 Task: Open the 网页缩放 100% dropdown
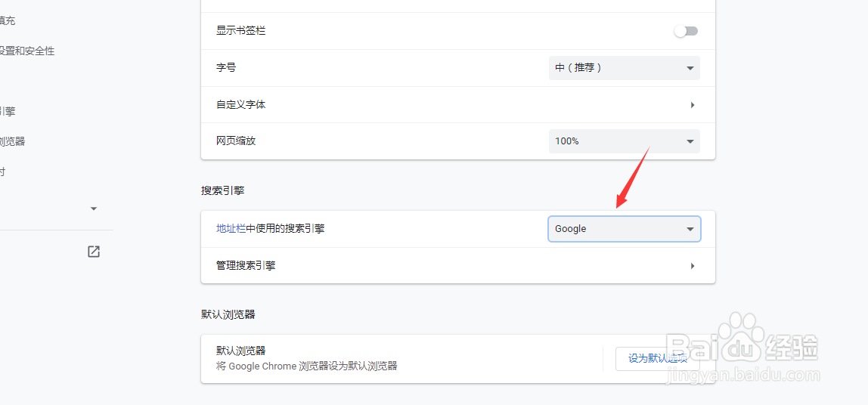[x=625, y=141]
